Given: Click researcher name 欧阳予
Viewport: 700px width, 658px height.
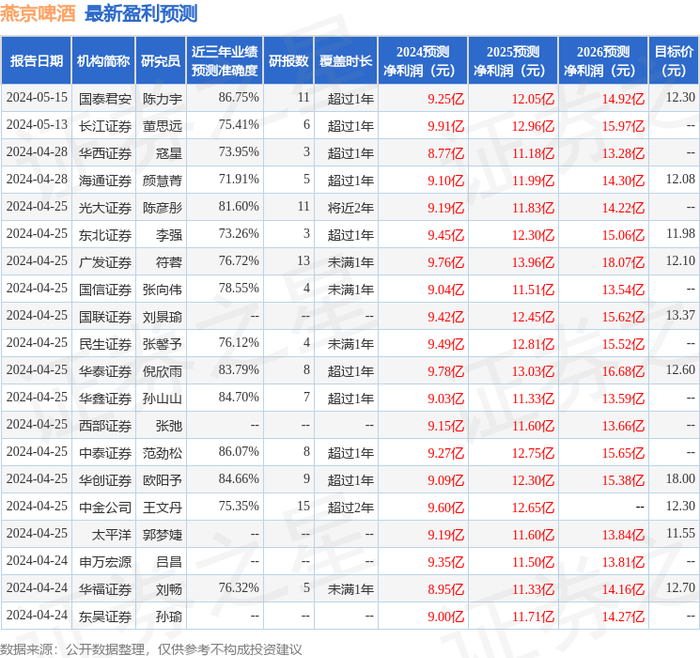Looking at the screenshot, I should point(162,480).
